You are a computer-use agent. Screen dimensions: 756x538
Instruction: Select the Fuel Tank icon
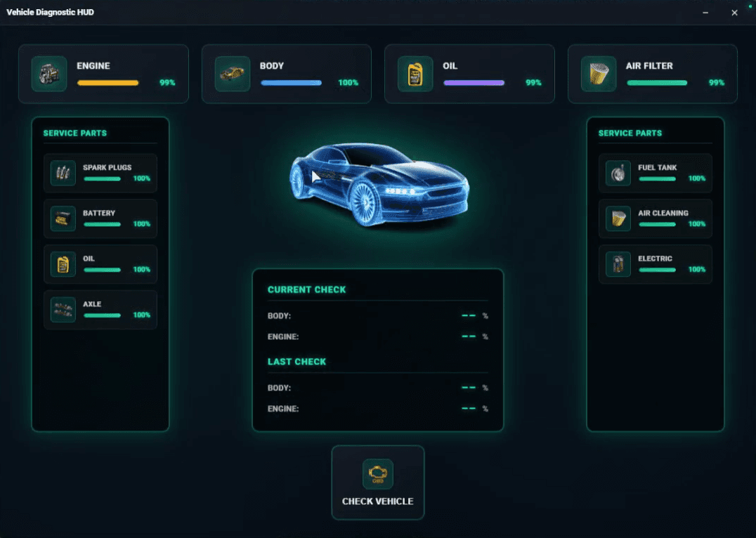pos(618,173)
